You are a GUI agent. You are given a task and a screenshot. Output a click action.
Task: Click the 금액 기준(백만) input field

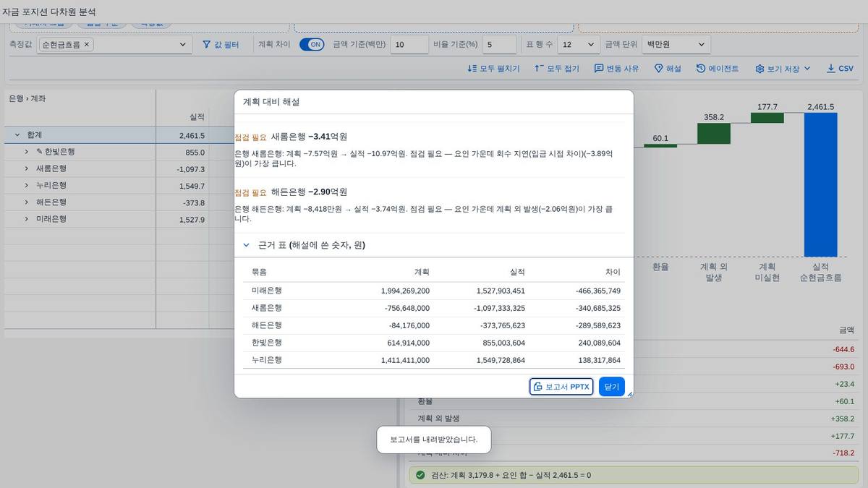409,45
